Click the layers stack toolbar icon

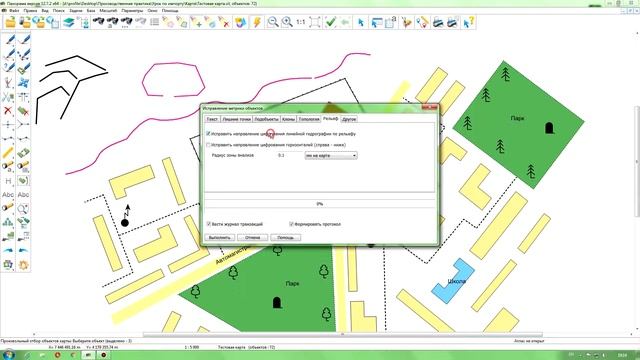click(x=69, y=22)
